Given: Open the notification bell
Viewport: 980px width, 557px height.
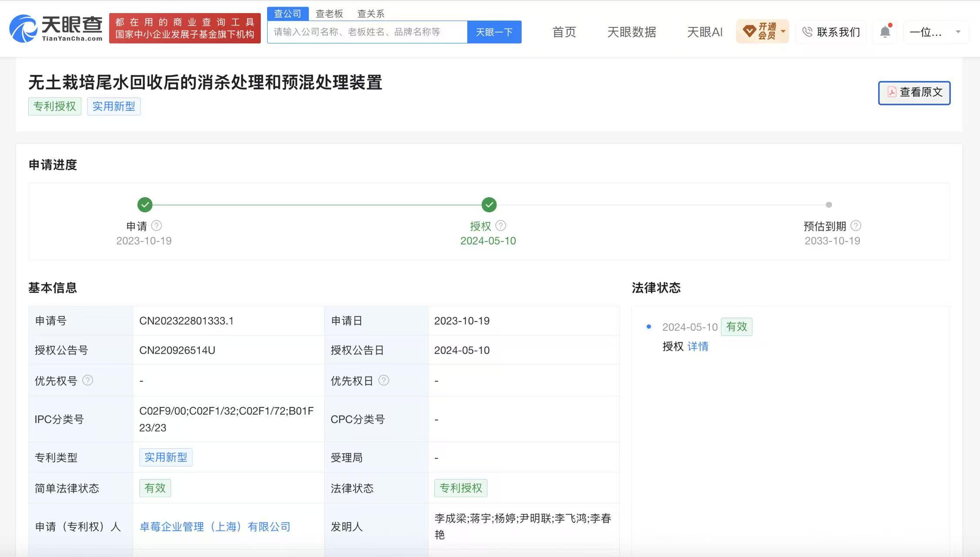Looking at the screenshot, I should click(x=885, y=32).
